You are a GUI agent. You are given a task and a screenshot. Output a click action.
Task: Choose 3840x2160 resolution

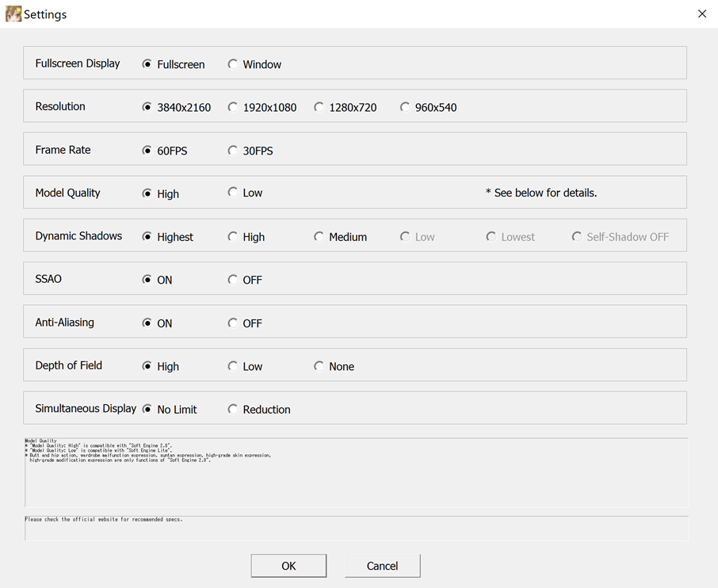tap(147, 107)
